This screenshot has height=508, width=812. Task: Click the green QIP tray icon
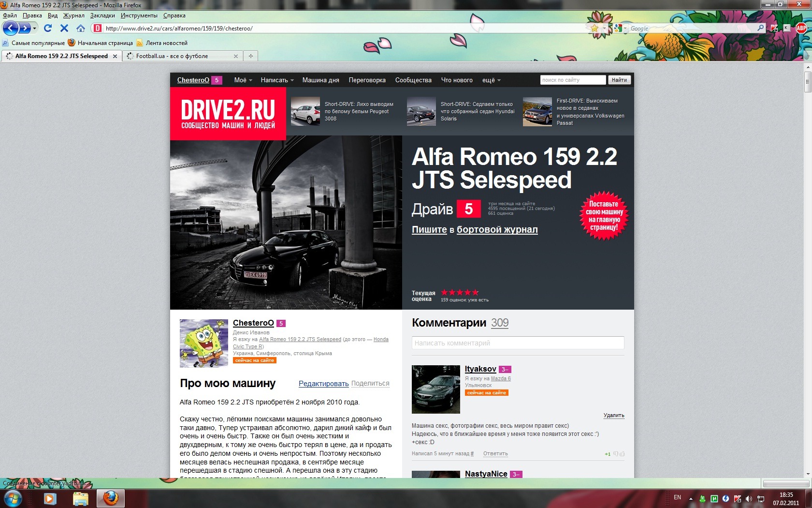[702, 498]
